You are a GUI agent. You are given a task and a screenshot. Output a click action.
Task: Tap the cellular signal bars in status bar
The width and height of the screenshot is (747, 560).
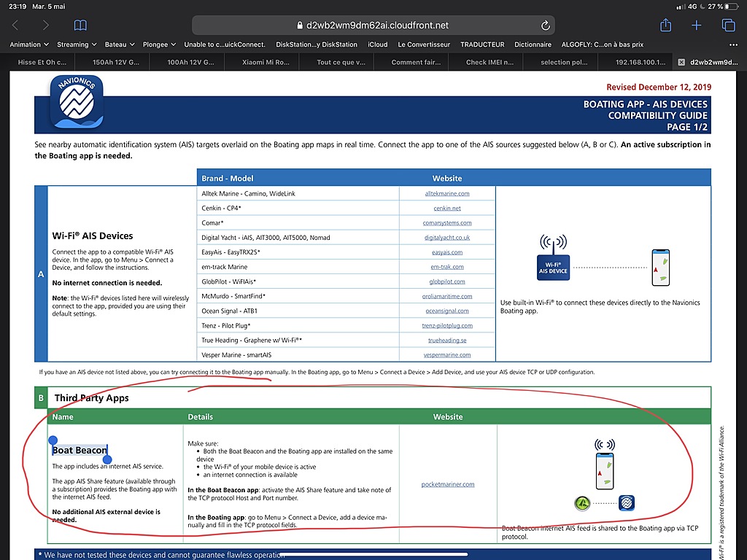coord(681,7)
